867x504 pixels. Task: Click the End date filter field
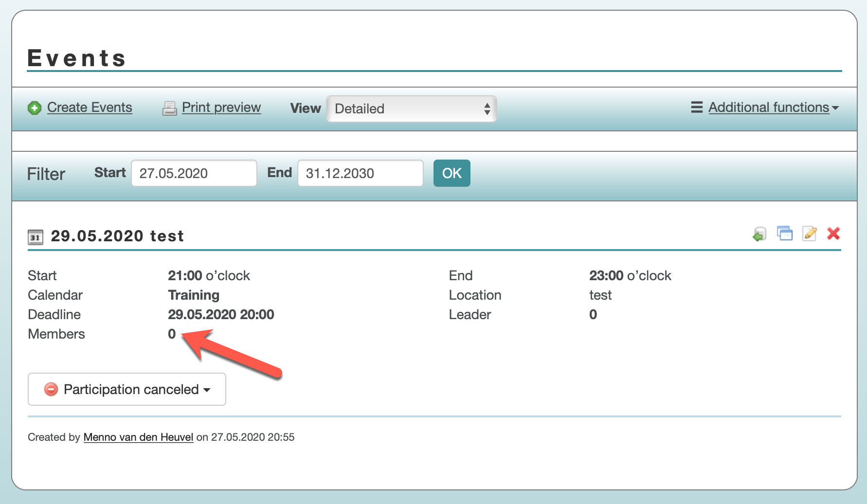coord(360,173)
